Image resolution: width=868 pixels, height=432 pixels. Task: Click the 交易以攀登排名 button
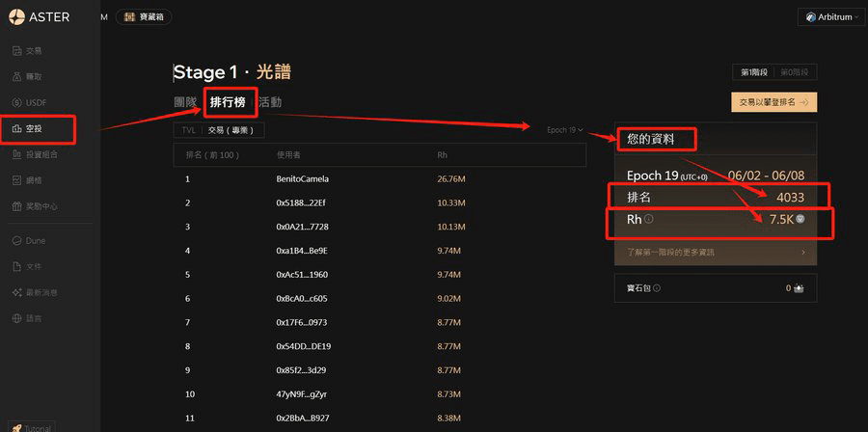(773, 101)
